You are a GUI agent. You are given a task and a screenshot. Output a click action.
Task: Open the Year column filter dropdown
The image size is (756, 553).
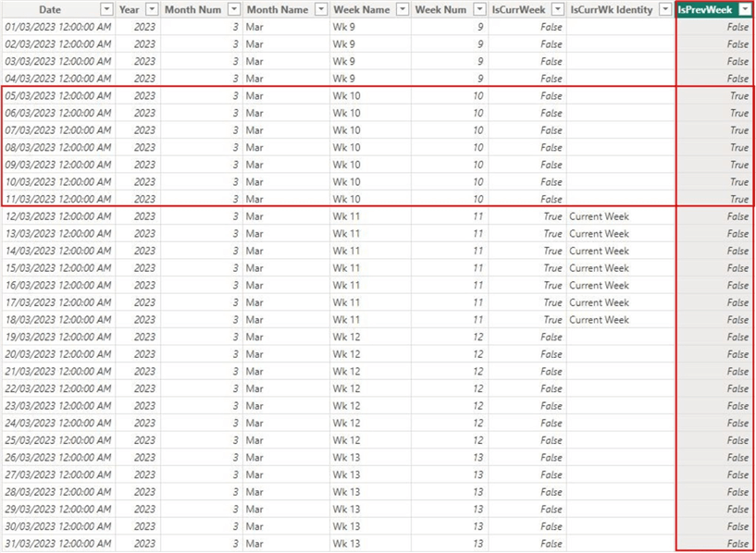(x=152, y=9)
